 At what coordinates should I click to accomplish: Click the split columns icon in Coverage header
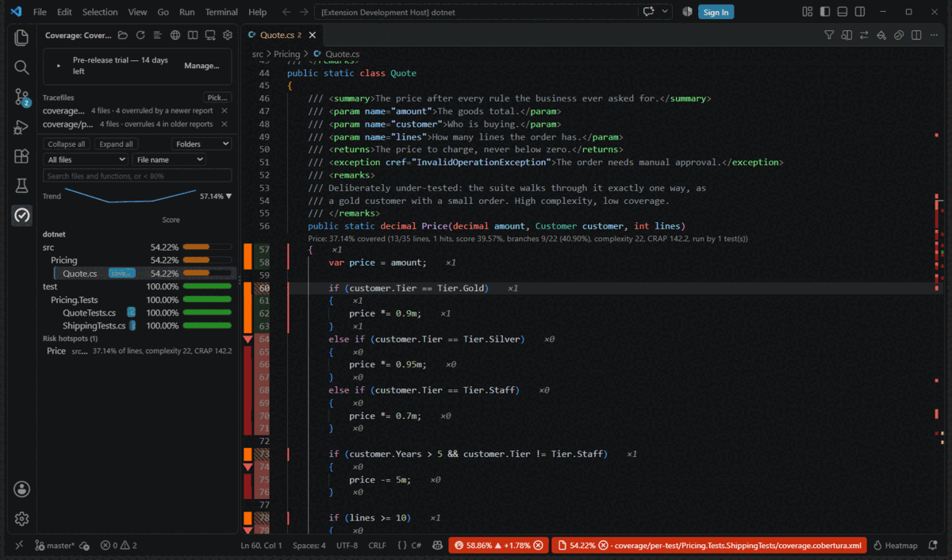(x=193, y=35)
